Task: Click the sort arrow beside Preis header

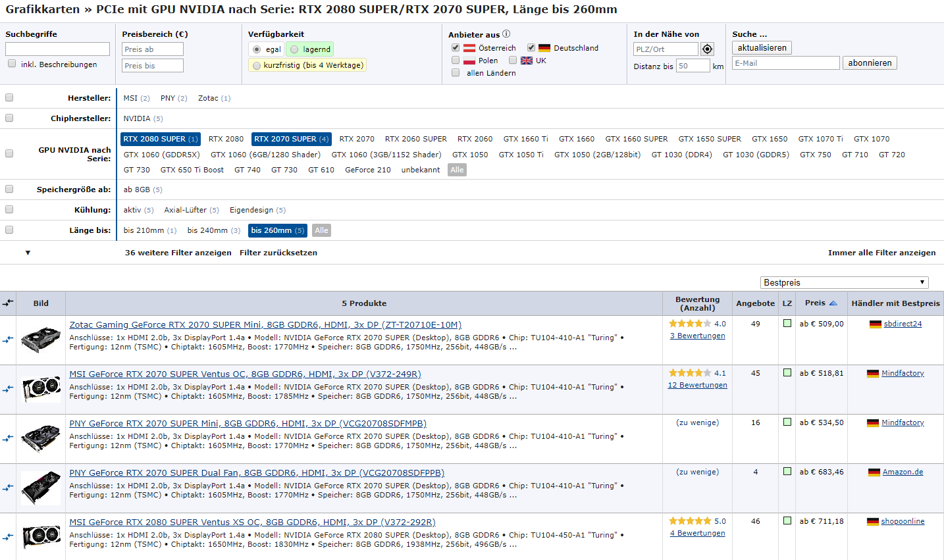Action: coord(833,303)
